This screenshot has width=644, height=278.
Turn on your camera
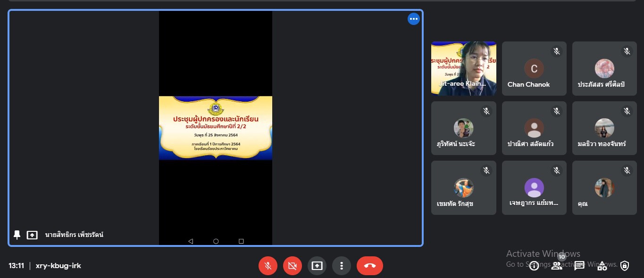[293, 266]
